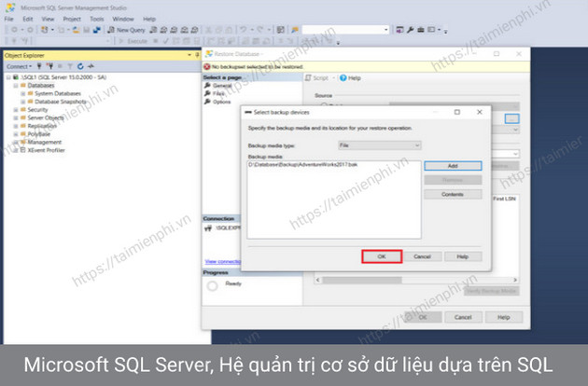Viewport: 588px width, 386px height.
Task: Open the Backup media type dropdown
Action: 380,145
